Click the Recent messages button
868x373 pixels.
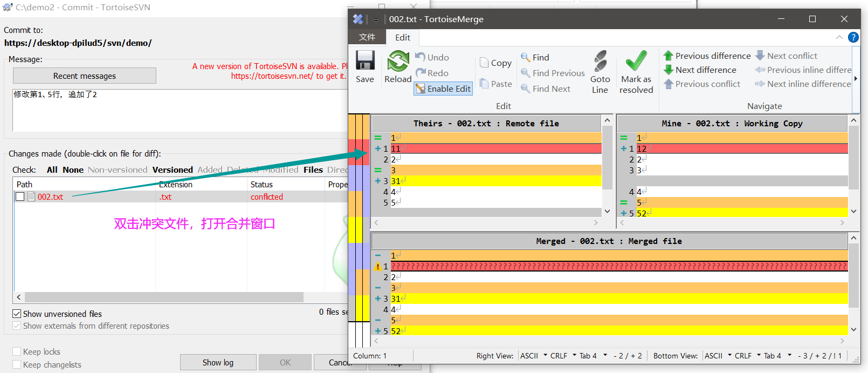tap(85, 76)
